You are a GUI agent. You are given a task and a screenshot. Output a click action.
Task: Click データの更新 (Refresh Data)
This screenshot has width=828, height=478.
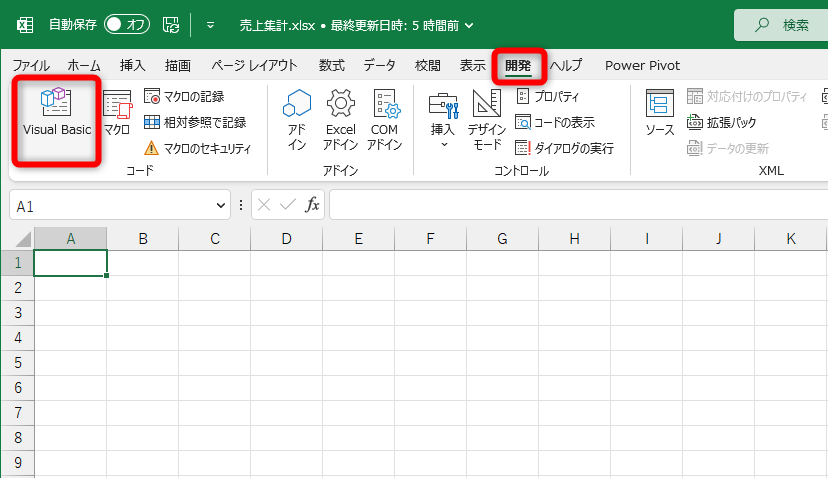point(728,148)
